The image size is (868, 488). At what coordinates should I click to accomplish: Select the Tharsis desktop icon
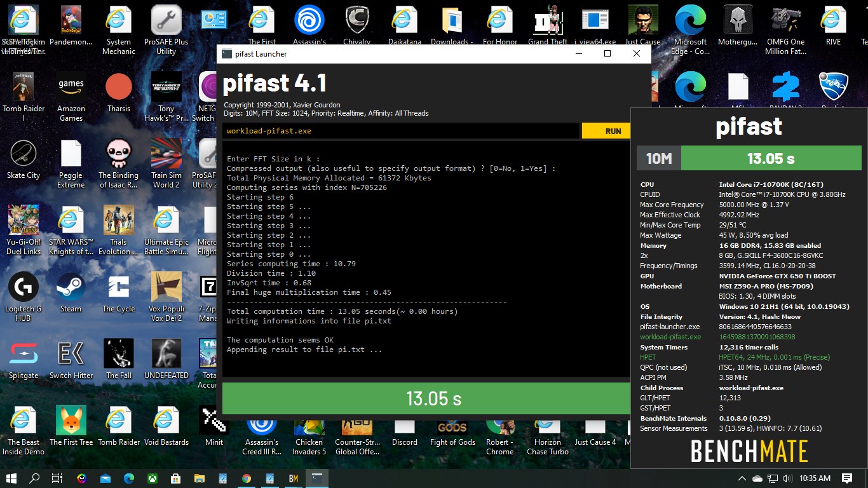pyautogui.click(x=119, y=92)
